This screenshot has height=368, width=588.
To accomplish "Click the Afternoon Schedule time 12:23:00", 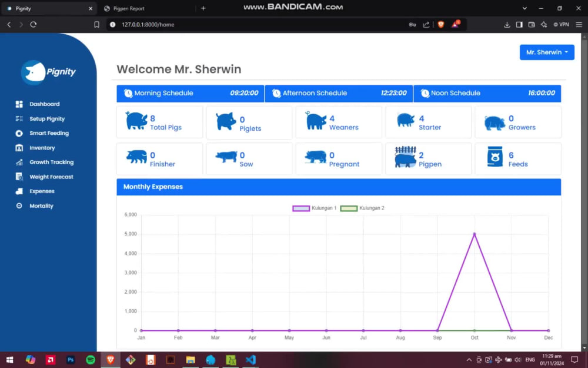I will [x=393, y=93].
